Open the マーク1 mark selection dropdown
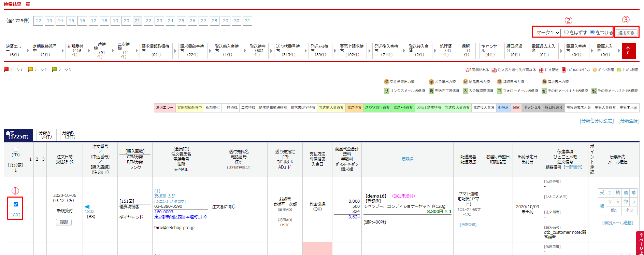The height and width of the screenshot is (255, 644). pos(548,32)
